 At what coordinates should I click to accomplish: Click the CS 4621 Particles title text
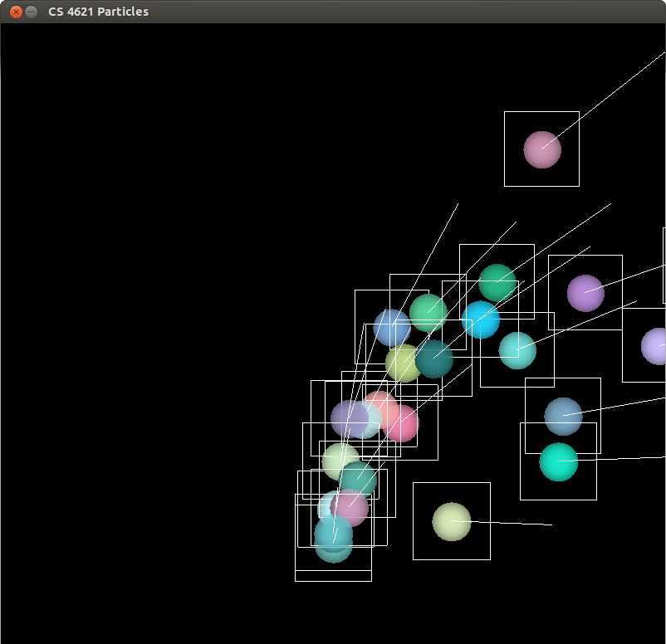98,12
